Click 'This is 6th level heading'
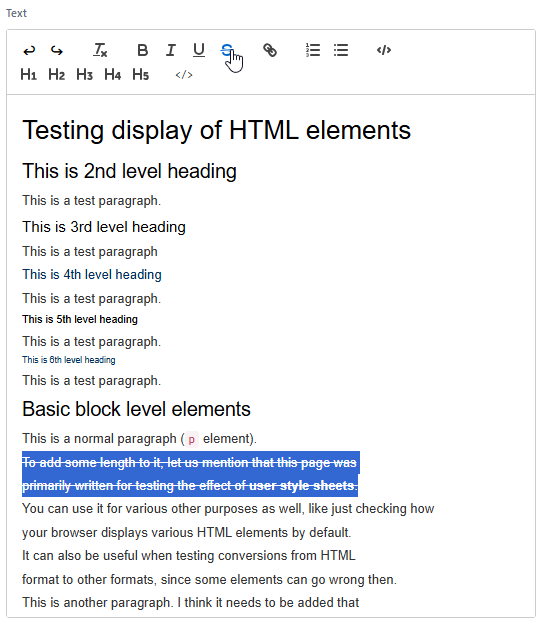Image resolution: width=544 pixels, height=624 pixels. (x=69, y=360)
